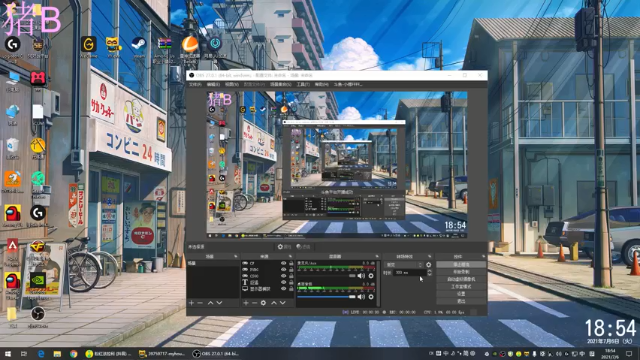Open the Steam desktop shortcut

138,44
